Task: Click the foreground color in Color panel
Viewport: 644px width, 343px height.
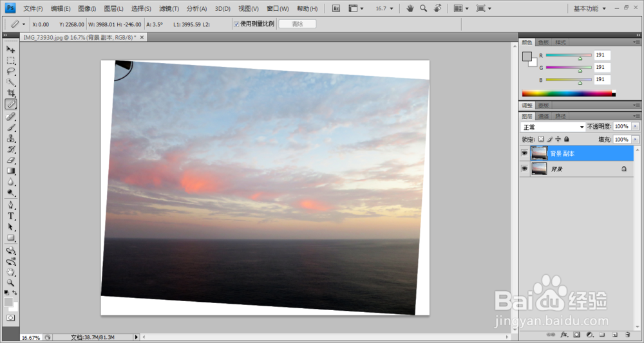Action: (x=527, y=57)
